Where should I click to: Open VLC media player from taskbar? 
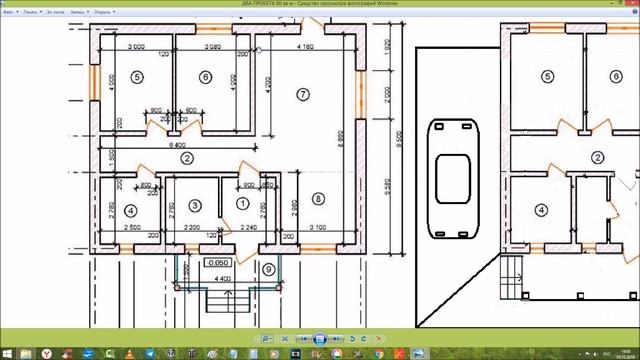[129, 353]
